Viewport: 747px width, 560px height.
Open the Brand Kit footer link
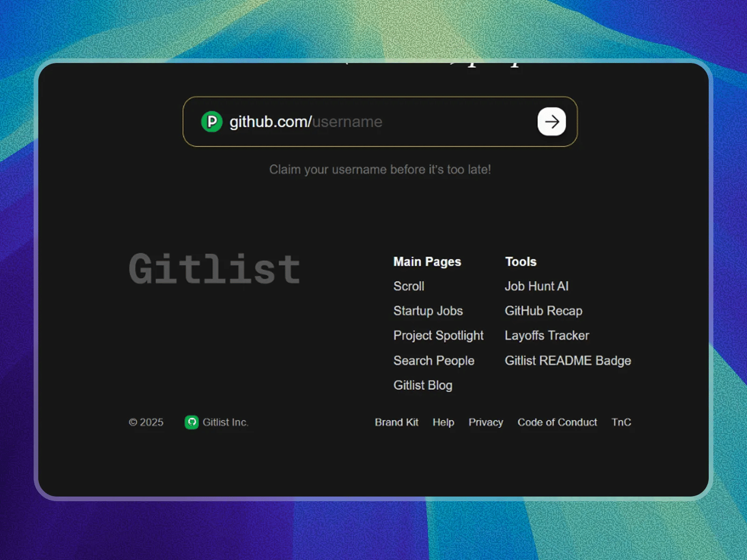pyautogui.click(x=396, y=422)
